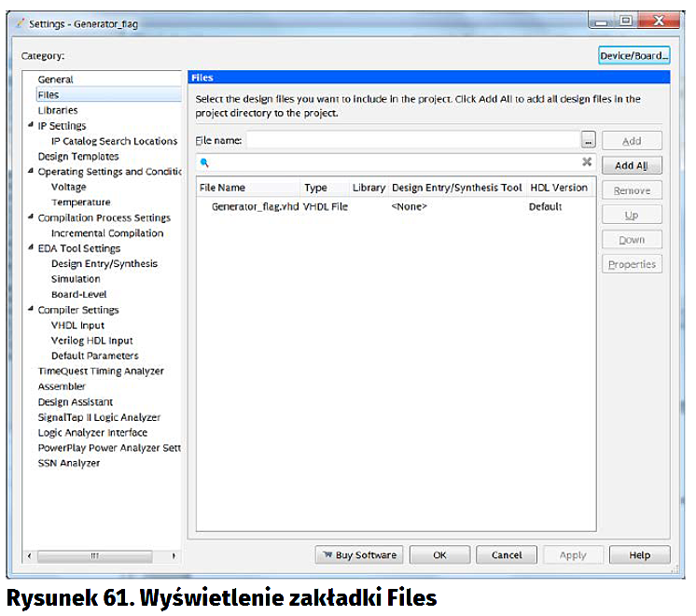The height and width of the screenshot is (616, 696).
Task: Select the Generator_flag.vhd file row
Action: [x=255, y=206]
